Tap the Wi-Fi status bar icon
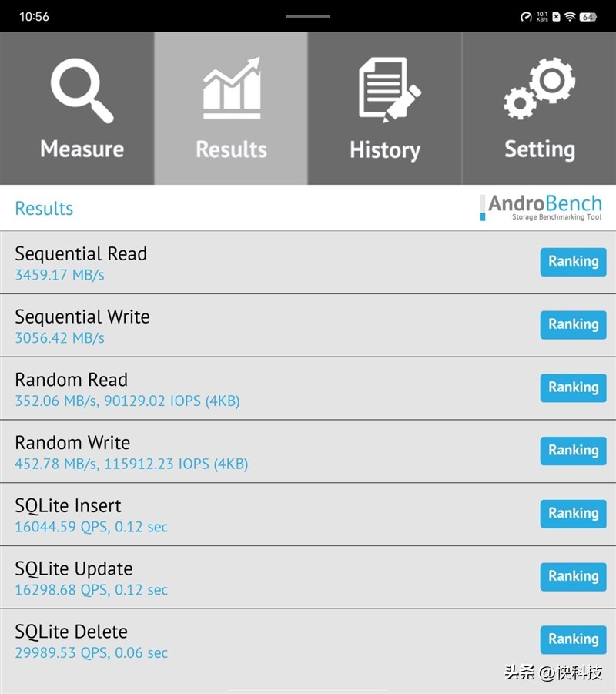616x694 pixels. pos(571,16)
